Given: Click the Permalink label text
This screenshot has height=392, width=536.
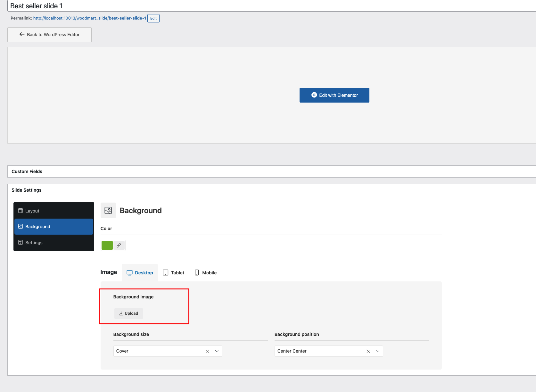Looking at the screenshot, I should pyautogui.click(x=21, y=18).
